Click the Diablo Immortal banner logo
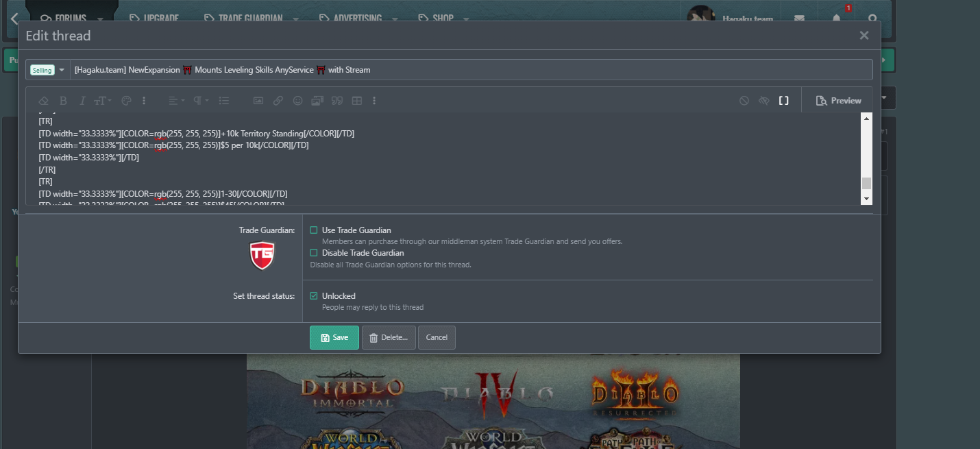980x449 pixels. pos(352,391)
